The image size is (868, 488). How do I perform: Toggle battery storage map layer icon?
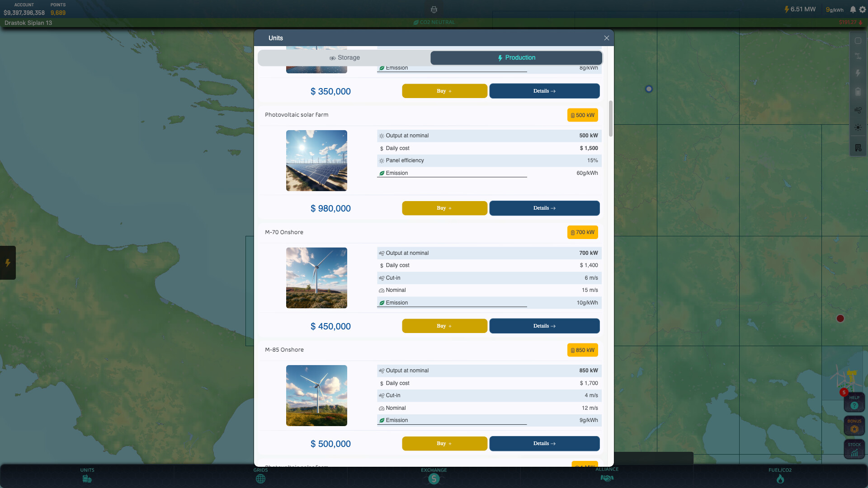pyautogui.click(x=858, y=92)
